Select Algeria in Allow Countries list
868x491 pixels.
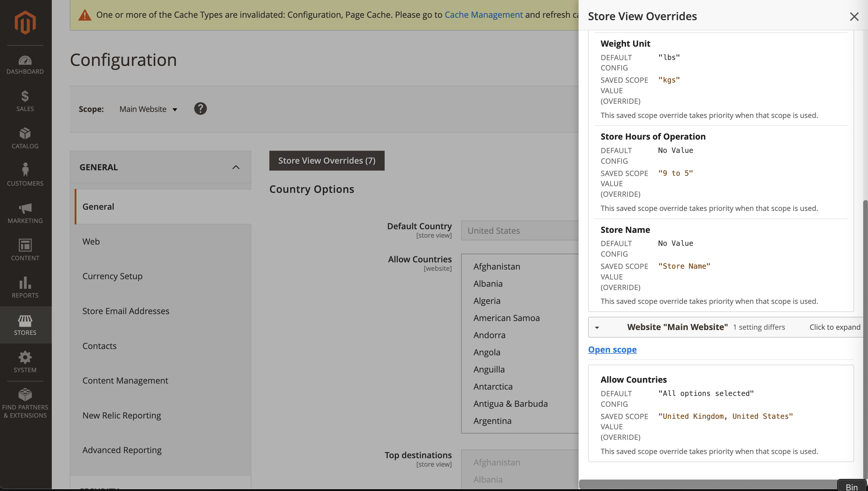[519, 301]
